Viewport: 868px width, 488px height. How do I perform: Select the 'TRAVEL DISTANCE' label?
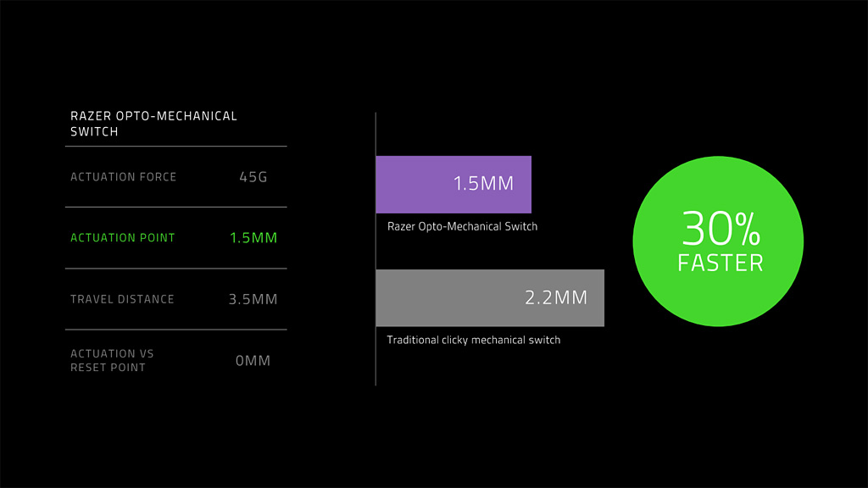(122, 299)
